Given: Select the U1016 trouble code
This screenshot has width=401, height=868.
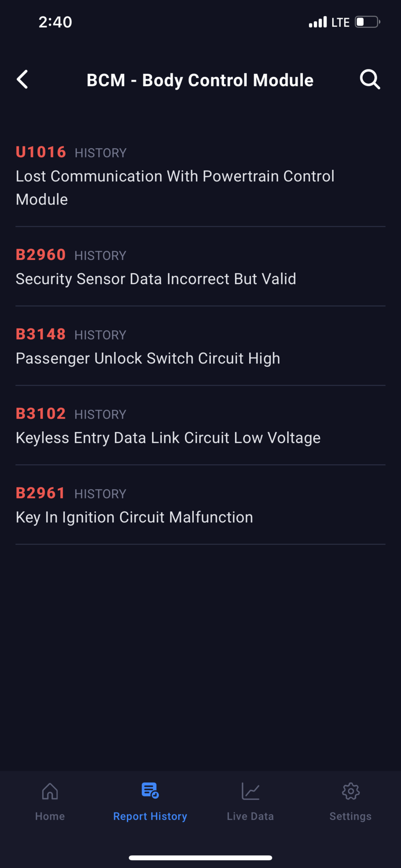Looking at the screenshot, I should click(x=41, y=152).
